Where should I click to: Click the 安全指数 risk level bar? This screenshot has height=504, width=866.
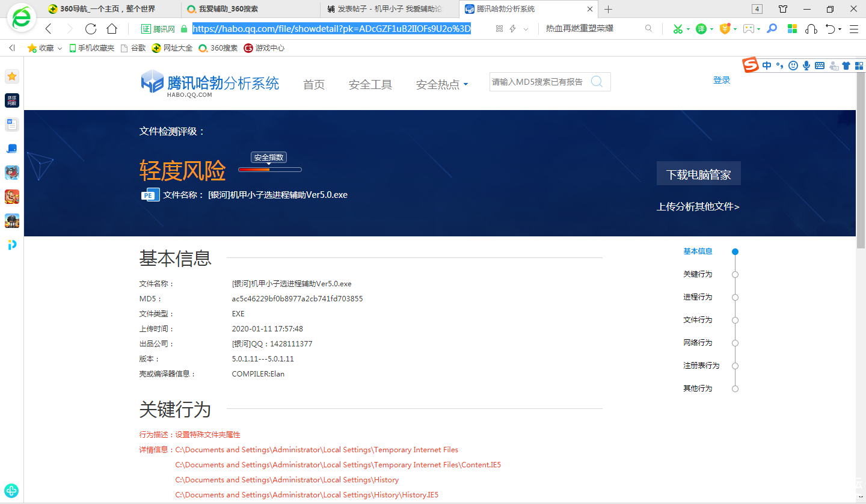(x=269, y=170)
